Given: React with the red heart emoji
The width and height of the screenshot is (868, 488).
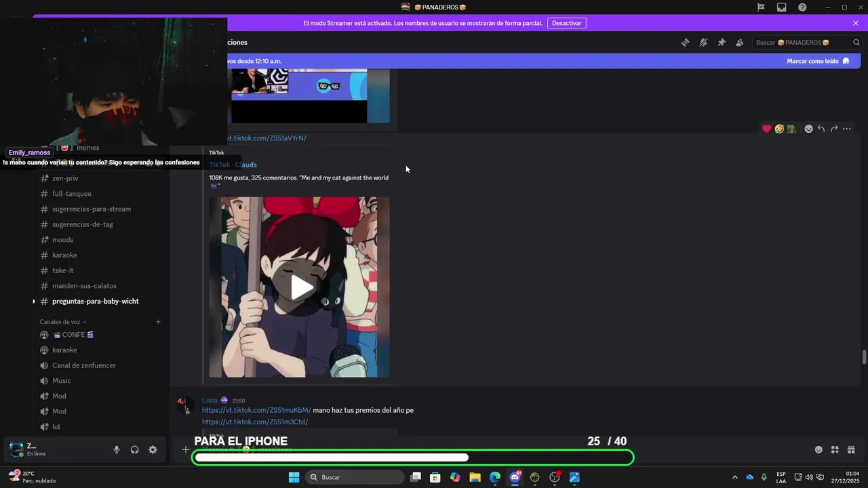Looking at the screenshot, I should point(767,129).
